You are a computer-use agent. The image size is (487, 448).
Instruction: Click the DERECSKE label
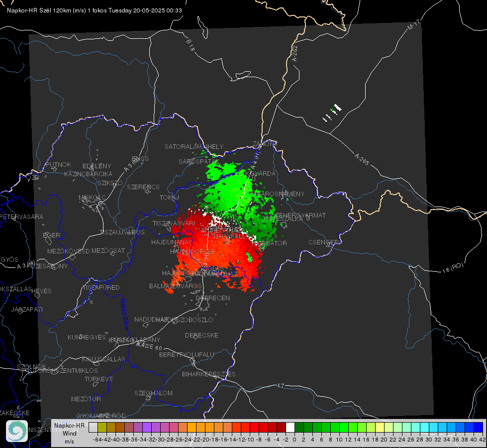coord(201,335)
